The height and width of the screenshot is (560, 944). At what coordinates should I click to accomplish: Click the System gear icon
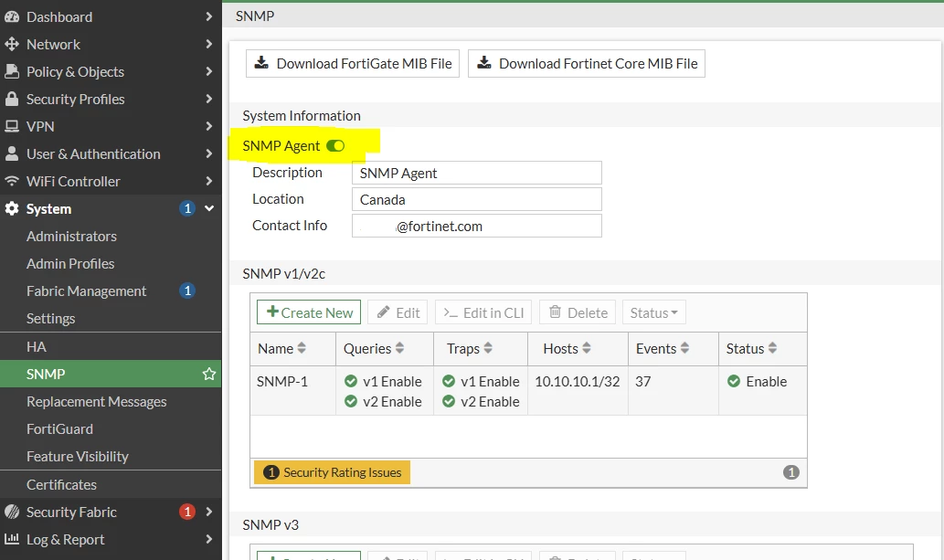(12, 208)
